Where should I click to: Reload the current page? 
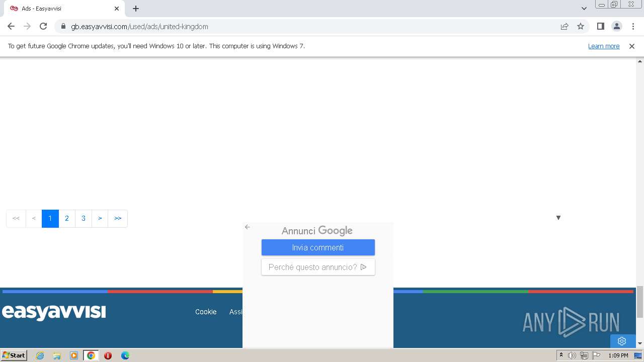pos(43,26)
